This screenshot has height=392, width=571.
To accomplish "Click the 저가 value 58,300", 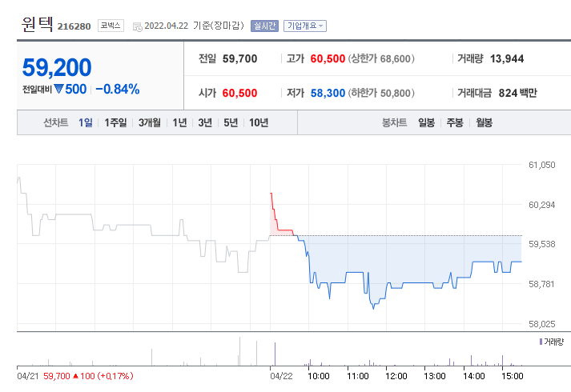I will 328,93.
